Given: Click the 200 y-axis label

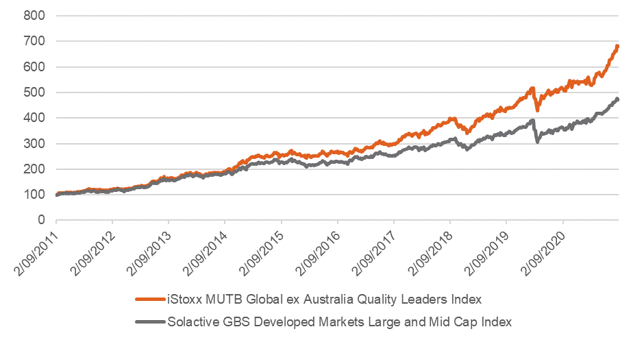Looking at the screenshot, I should (x=34, y=169).
